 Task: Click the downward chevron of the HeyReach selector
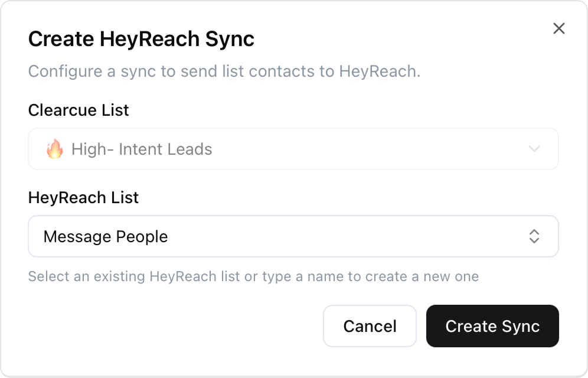pos(534,240)
